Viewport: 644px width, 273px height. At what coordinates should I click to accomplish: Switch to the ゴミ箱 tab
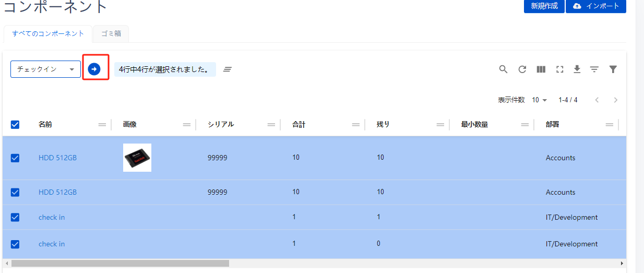pyautogui.click(x=111, y=33)
